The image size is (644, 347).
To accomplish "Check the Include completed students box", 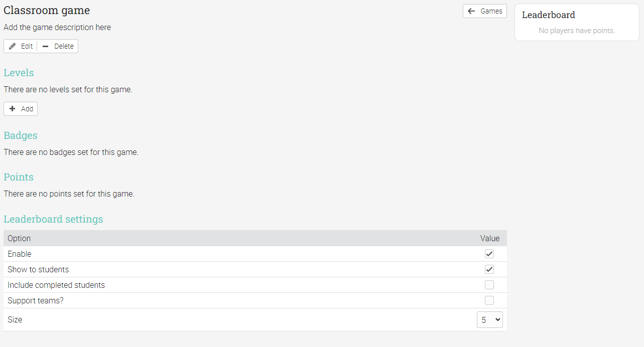I will pyautogui.click(x=489, y=285).
